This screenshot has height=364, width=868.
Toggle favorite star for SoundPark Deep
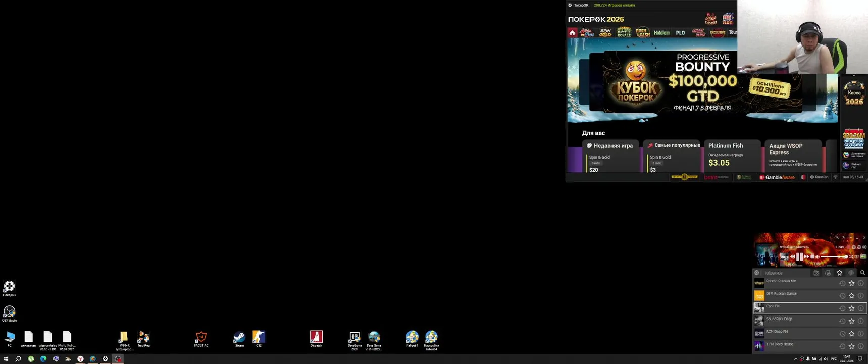tap(852, 321)
